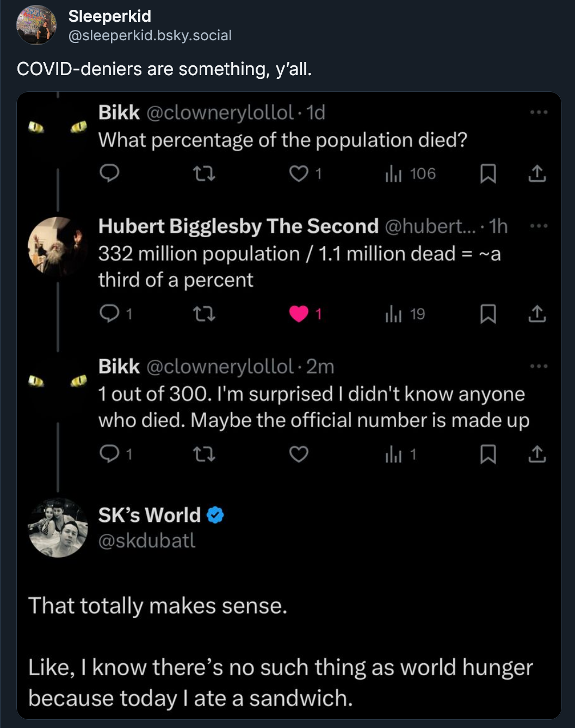Toggle bookmark on Hubert Bigglesby's tweet
The width and height of the screenshot is (575, 728).
pos(488,314)
